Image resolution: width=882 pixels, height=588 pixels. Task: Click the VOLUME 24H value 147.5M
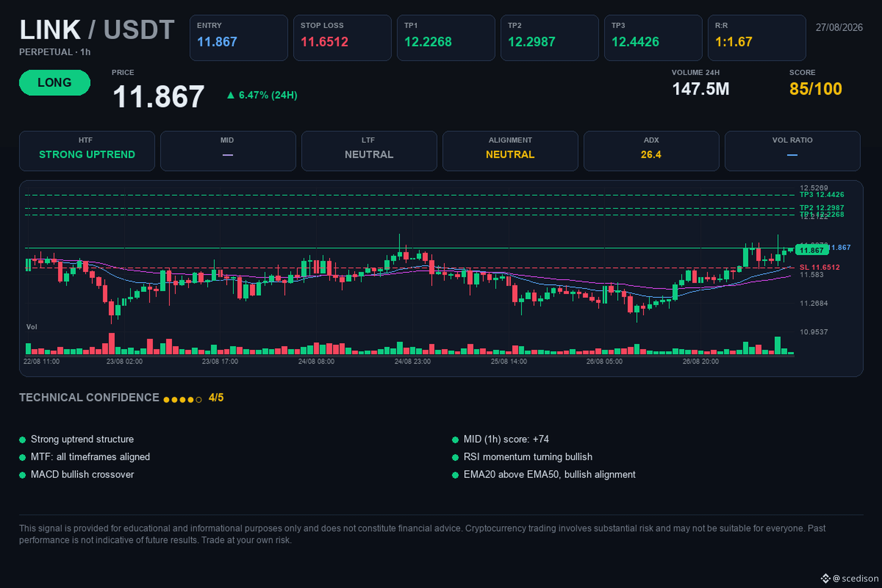pyautogui.click(x=700, y=89)
